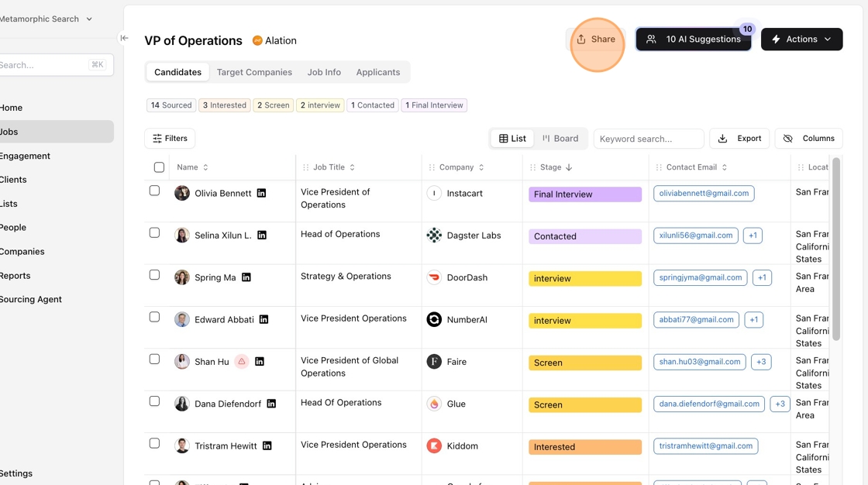Open Tristram Hewitt's LinkedIn icon
This screenshot has height=485, width=868.
pyautogui.click(x=267, y=445)
